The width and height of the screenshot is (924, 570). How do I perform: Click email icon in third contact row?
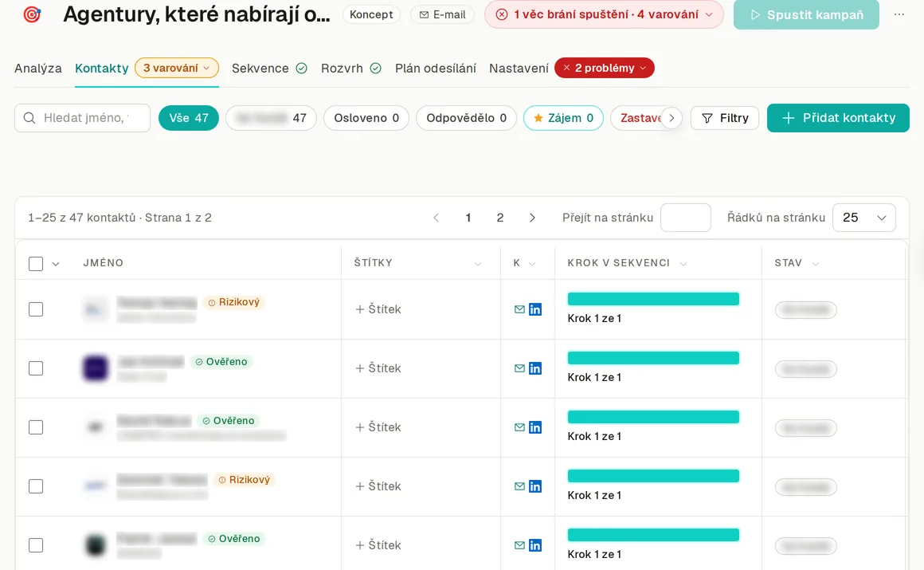[519, 427]
